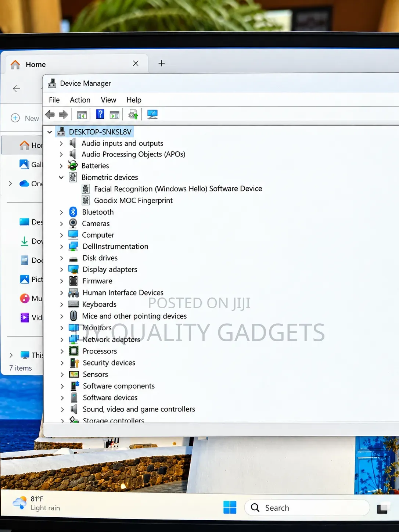Expand Audio inputs and outputs
This screenshot has height=532, width=399.
(61, 144)
